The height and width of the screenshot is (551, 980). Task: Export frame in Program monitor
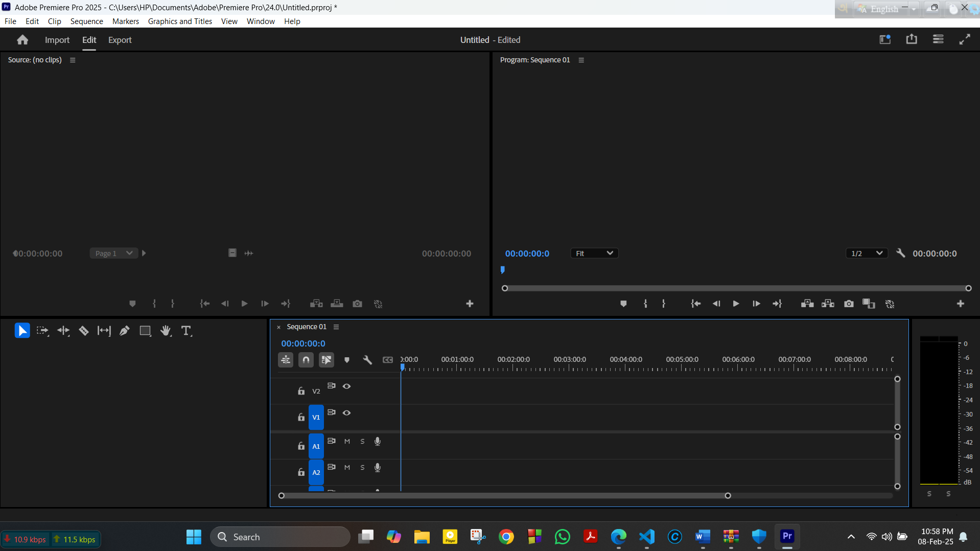click(x=849, y=304)
